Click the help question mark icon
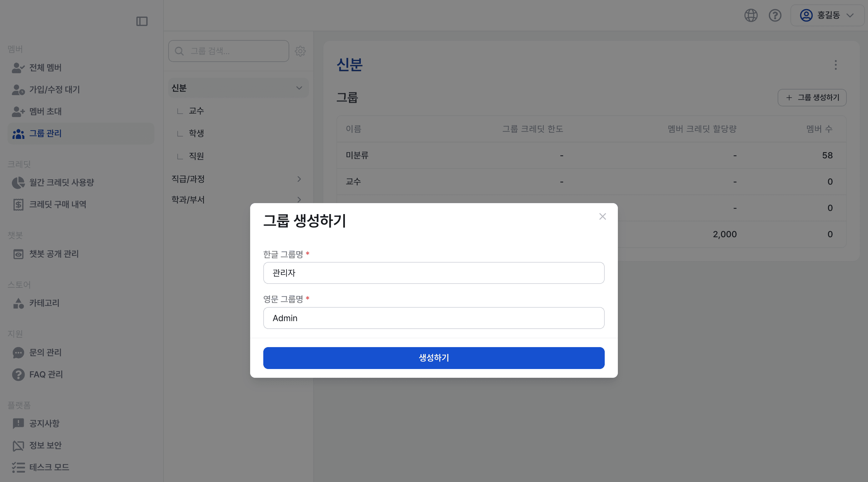Image resolution: width=868 pixels, height=482 pixels. tap(775, 15)
